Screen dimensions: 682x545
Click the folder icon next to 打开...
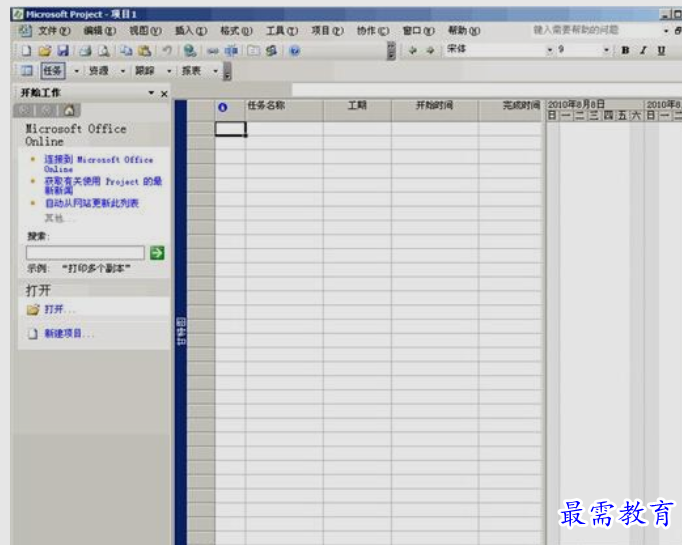(x=33, y=310)
